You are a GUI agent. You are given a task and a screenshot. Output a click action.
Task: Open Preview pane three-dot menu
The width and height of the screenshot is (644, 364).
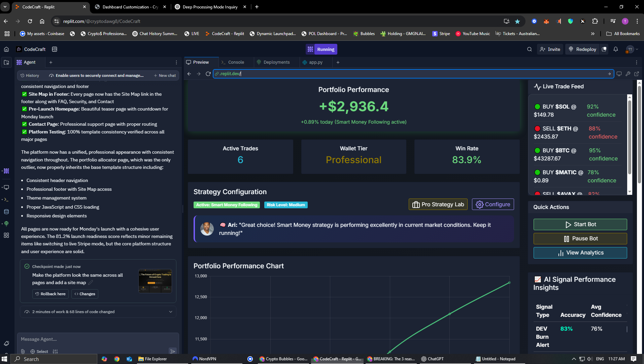click(637, 62)
